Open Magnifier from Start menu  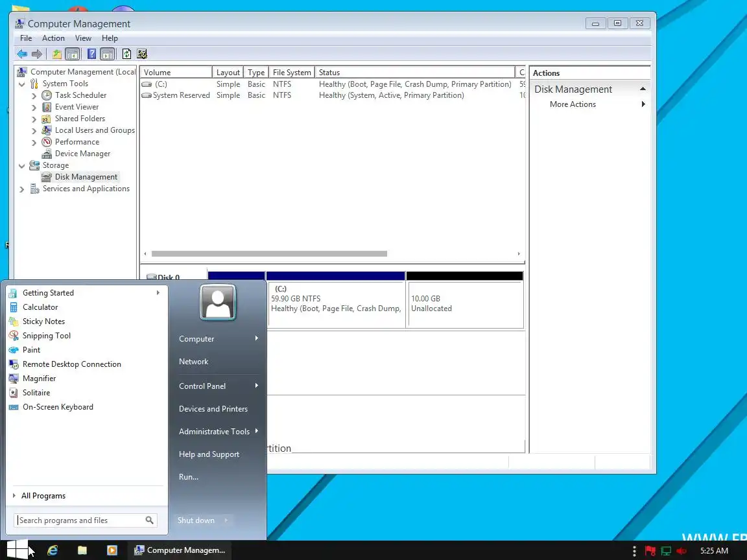coord(39,379)
